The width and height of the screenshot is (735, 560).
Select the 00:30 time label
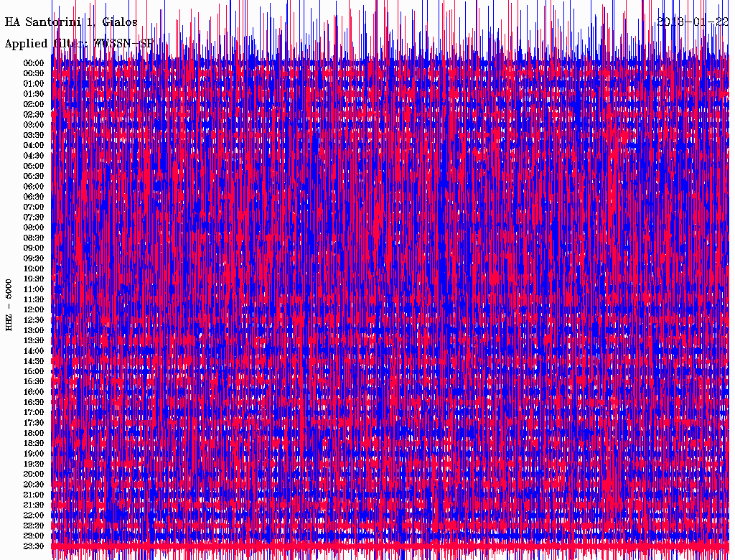34,73
